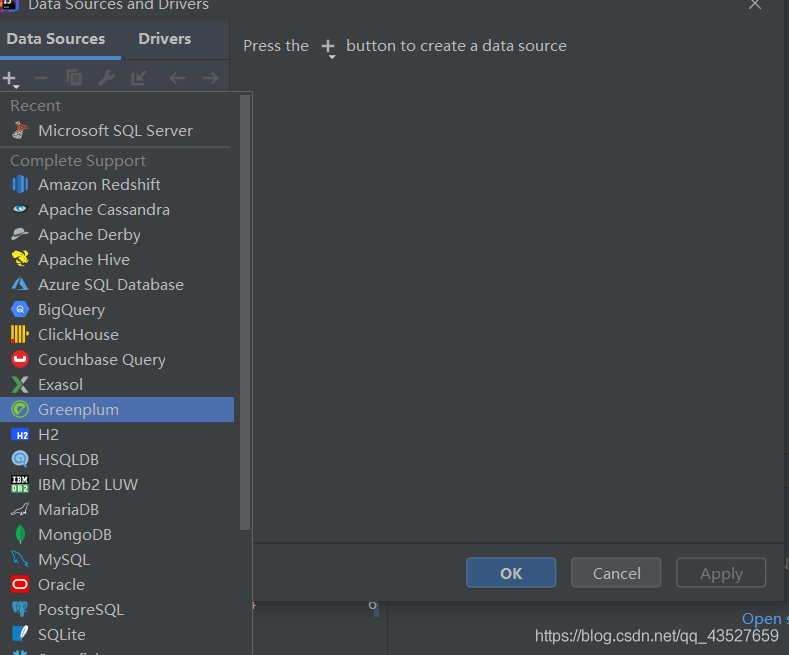Choose IBM Db2 LUW entry
This screenshot has height=655, width=789.
(117, 484)
